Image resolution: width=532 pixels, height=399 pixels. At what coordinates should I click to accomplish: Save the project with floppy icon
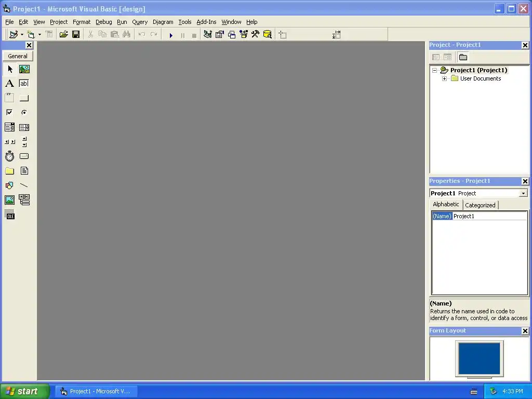pyautogui.click(x=76, y=35)
